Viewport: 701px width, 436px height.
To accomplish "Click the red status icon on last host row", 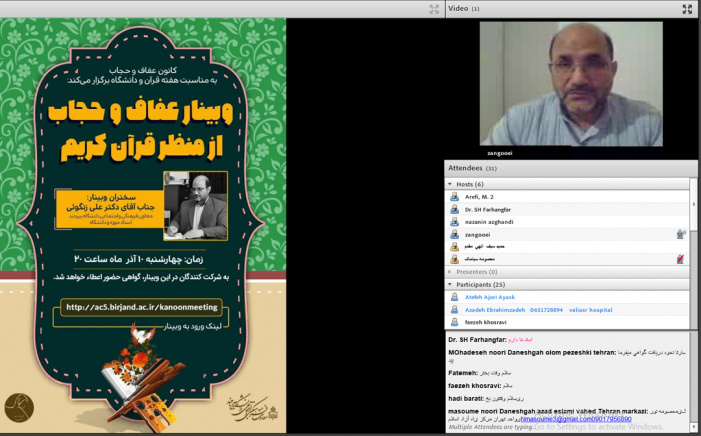I will point(681,259).
